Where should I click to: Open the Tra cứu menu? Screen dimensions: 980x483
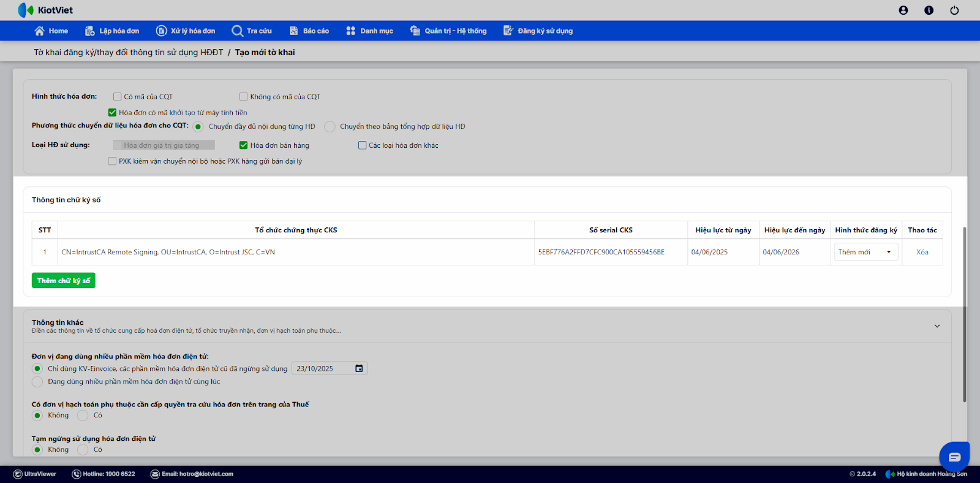[252, 31]
